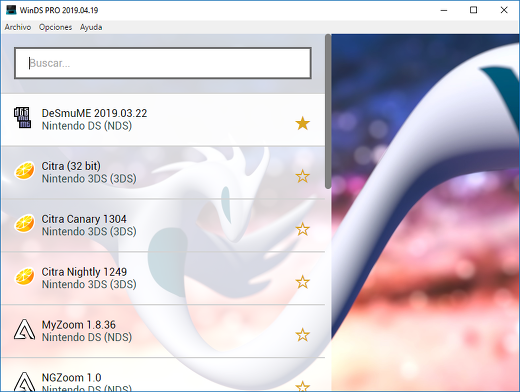Click the emulator list scrollbar thumb
Viewport: 520px width, 392px height.
click(x=328, y=111)
